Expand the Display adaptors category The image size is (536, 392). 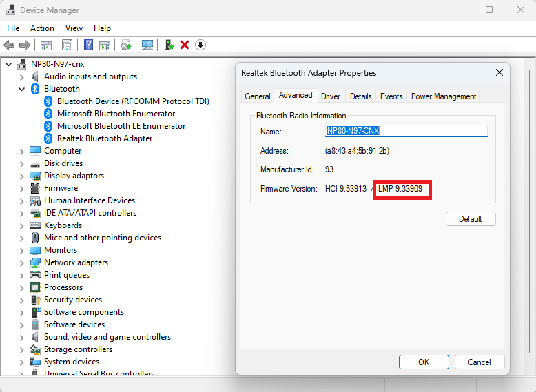point(21,176)
